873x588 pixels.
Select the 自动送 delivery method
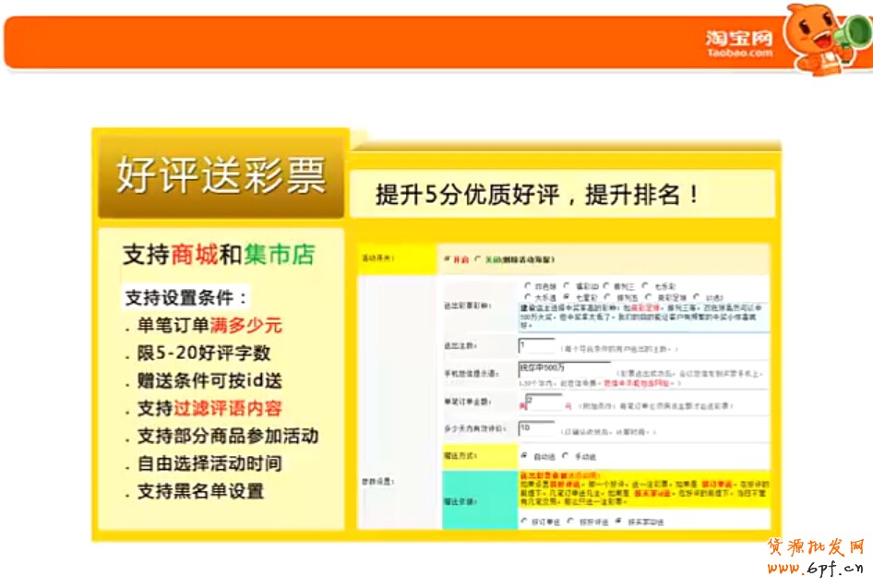525,456
